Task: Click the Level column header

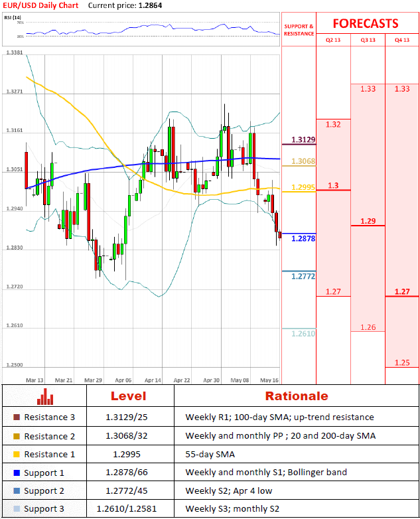Action: pyautogui.click(x=129, y=396)
